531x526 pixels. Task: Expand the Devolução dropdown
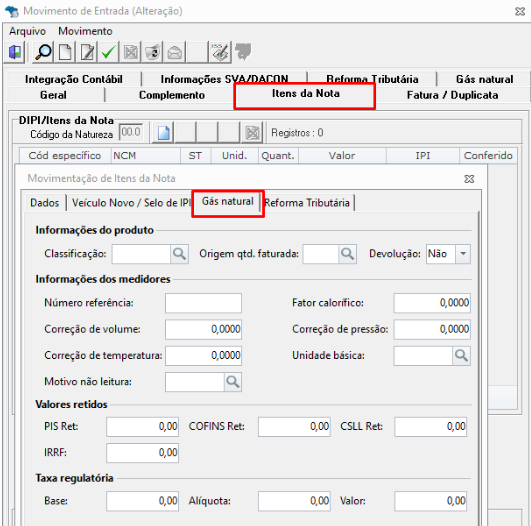pos(463,254)
